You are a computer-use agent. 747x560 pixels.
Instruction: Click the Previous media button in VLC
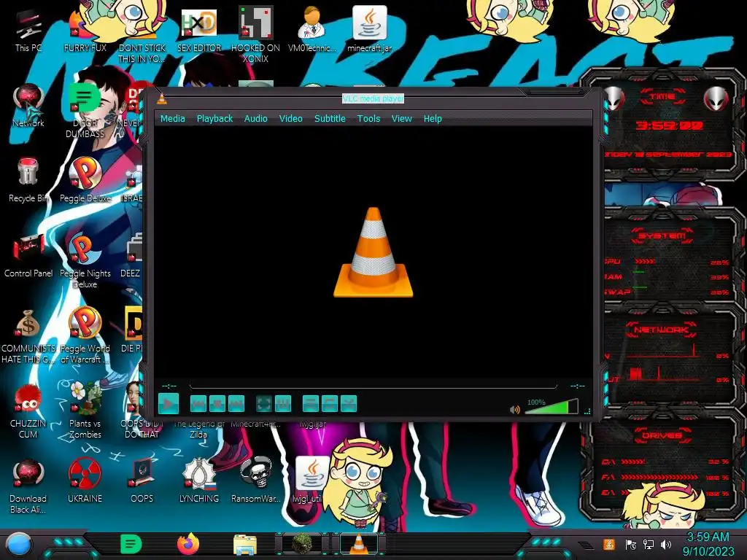(x=198, y=404)
